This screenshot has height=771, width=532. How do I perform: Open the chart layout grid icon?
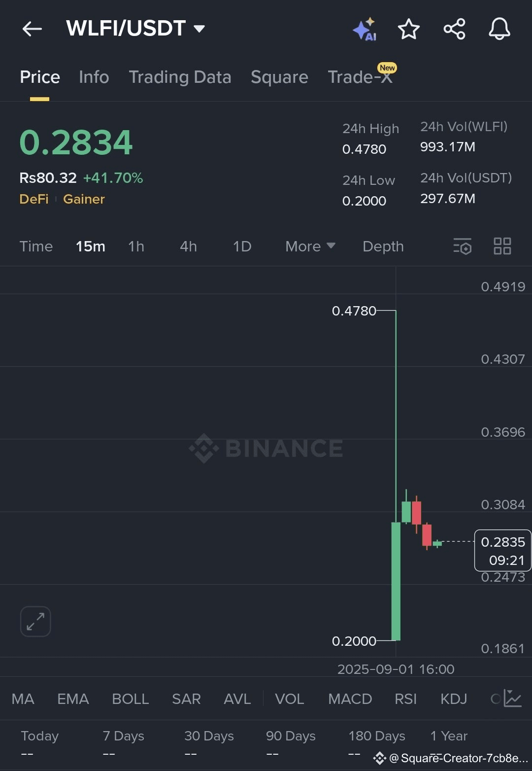coord(502,246)
